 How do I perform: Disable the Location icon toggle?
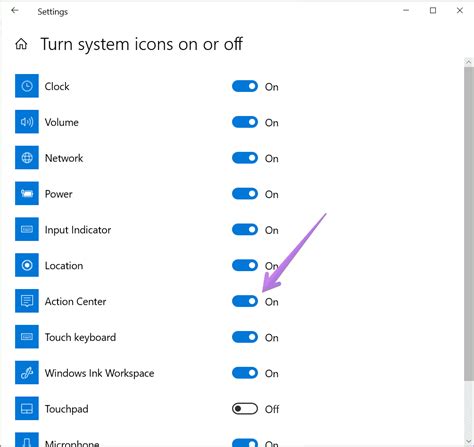coord(245,265)
